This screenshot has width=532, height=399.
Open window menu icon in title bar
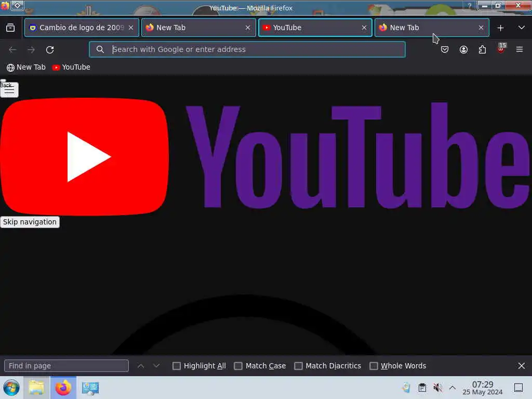5,6
